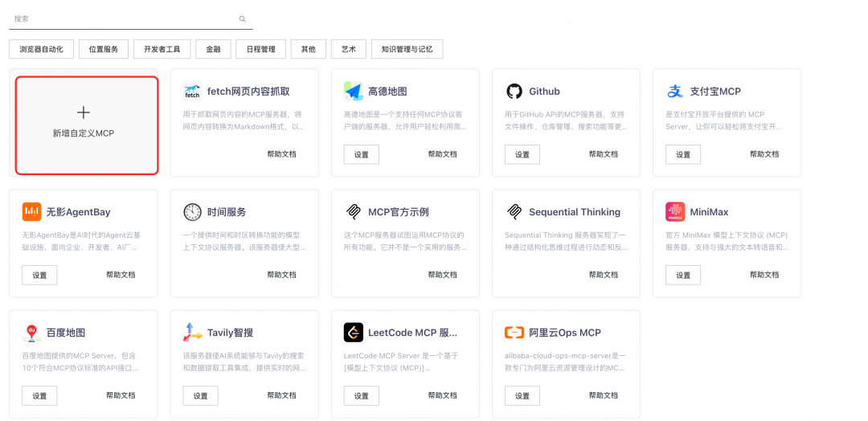868x421 pixels.
Task: Open 设置 for MiniMax
Action: (x=683, y=276)
